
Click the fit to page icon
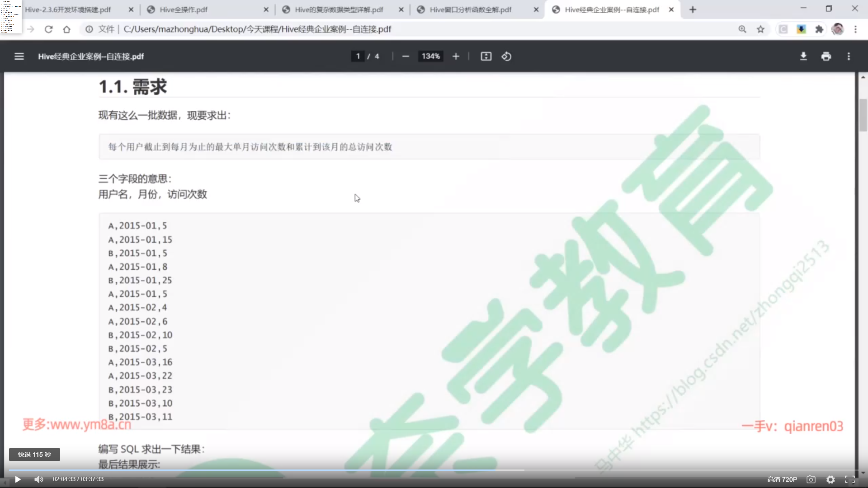tap(486, 56)
